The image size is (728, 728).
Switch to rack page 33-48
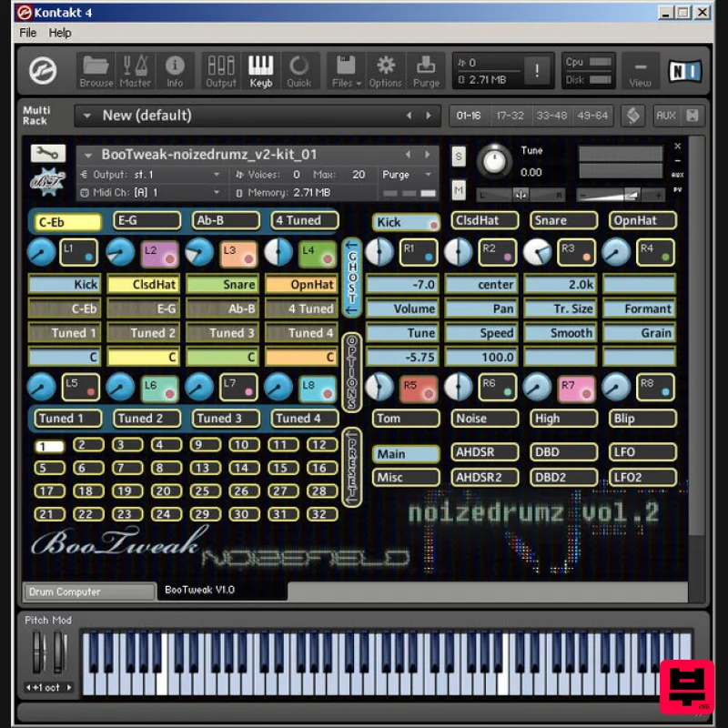point(551,116)
